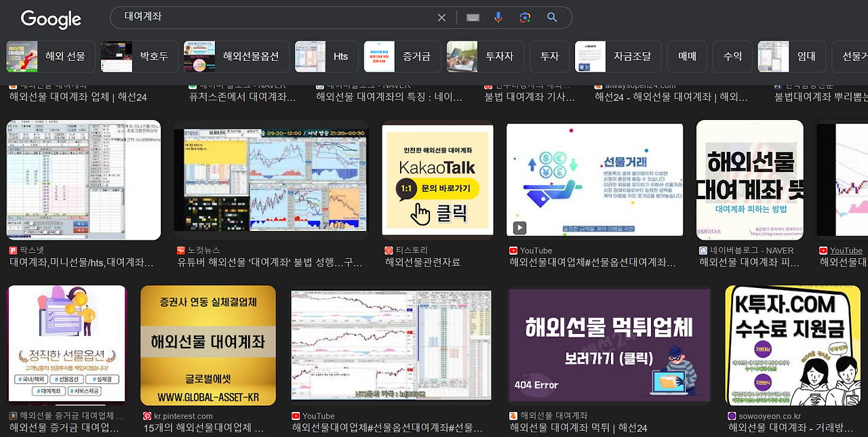This screenshot has width=868, height=437.
Task: Click the sowooyeon.co.kr source text
Action: tap(770, 416)
